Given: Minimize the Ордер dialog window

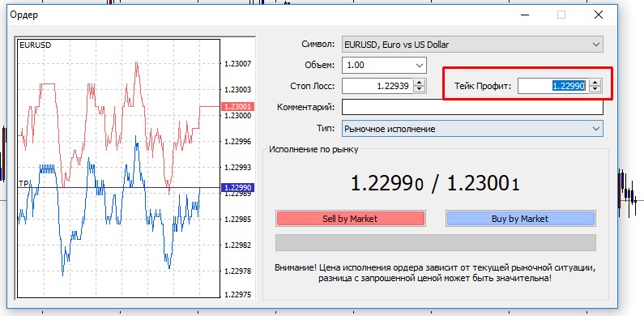Looking at the screenshot, I should (x=524, y=15).
